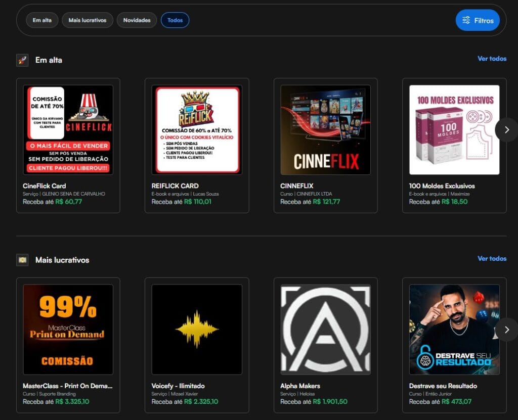Click the 'Em alta' section heading

click(49, 60)
